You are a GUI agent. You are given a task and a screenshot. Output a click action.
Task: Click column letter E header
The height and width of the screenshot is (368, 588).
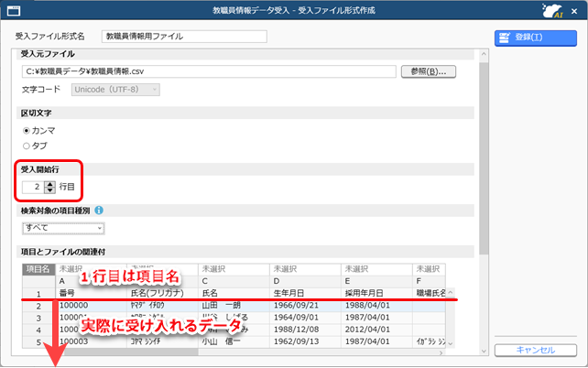point(376,281)
